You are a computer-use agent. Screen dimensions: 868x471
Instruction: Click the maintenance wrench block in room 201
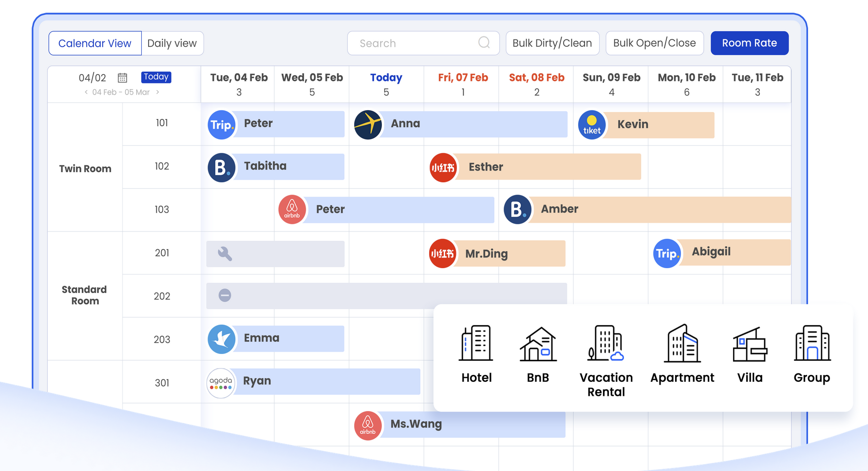pyautogui.click(x=225, y=254)
